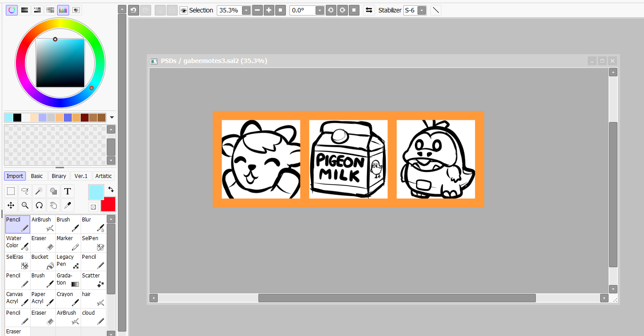Viewport: 644px width, 336px height.
Task: Pick the Text tool
Action: (x=67, y=191)
